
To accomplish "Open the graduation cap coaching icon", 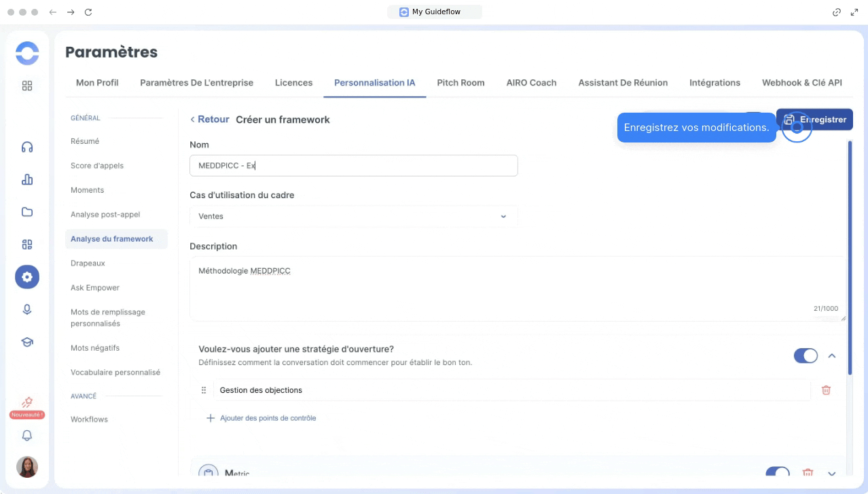I will click(27, 342).
